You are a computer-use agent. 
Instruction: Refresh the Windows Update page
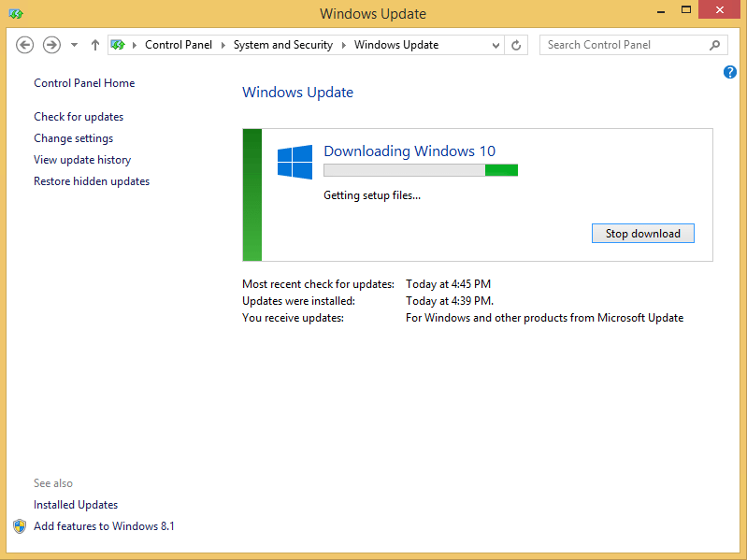516,45
